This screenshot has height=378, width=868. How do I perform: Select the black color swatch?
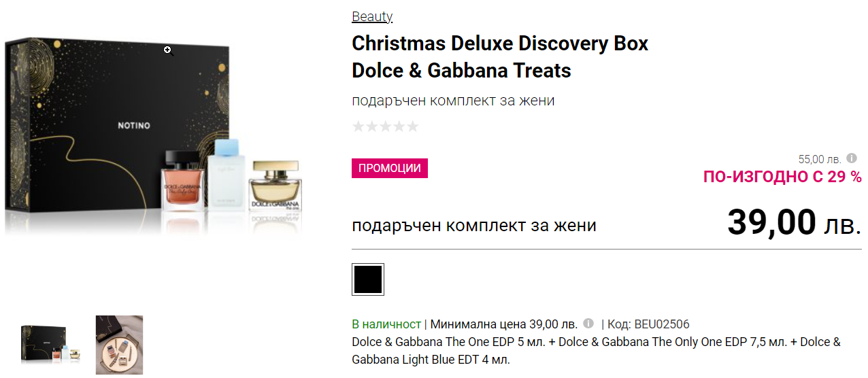point(368,279)
